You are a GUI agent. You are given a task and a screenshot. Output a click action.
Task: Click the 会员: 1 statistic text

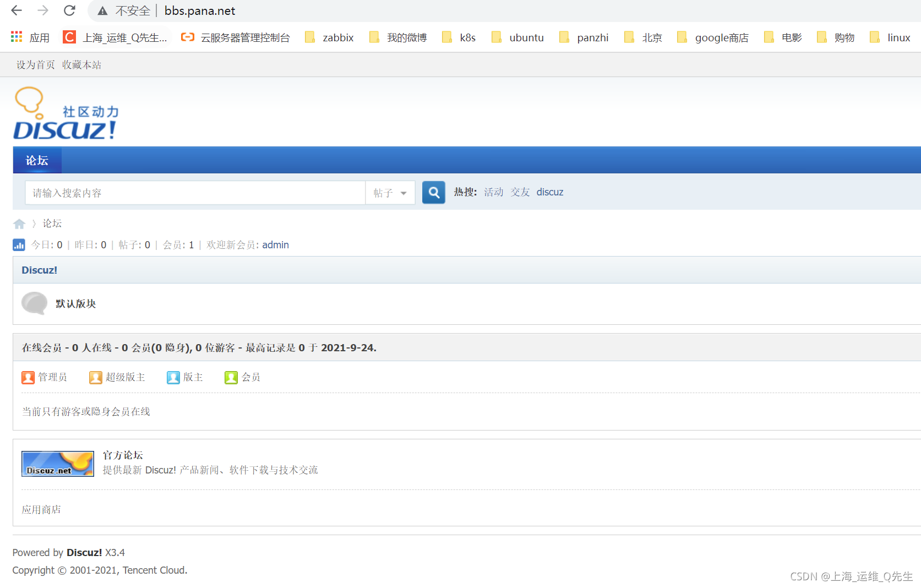[178, 245]
